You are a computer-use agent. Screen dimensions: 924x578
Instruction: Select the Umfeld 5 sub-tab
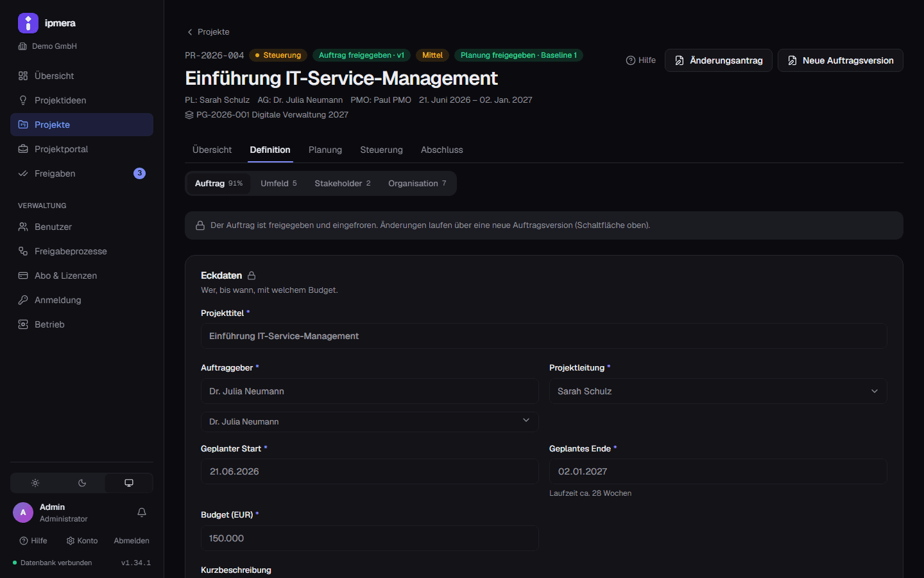[x=279, y=183]
